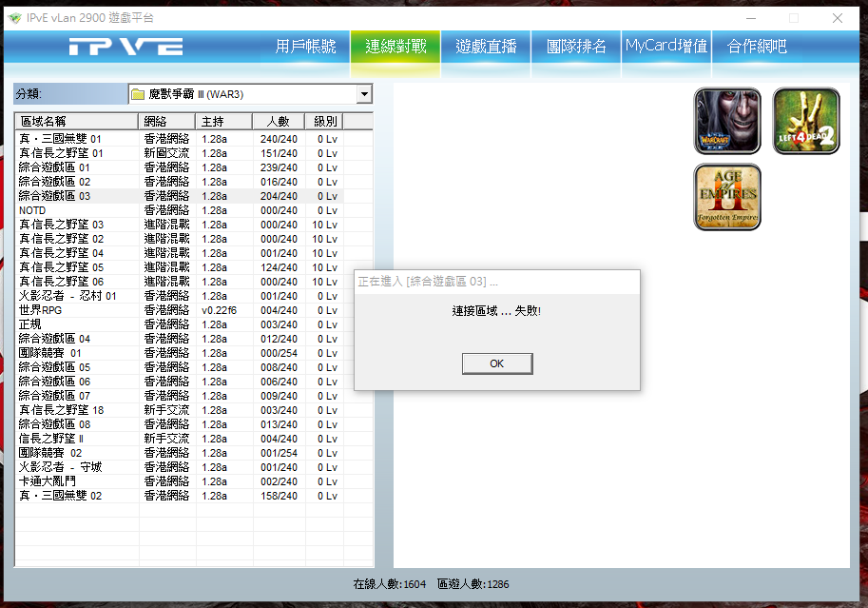
Task: Sort by the 主持 column header
Action: (x=224, y=122)
